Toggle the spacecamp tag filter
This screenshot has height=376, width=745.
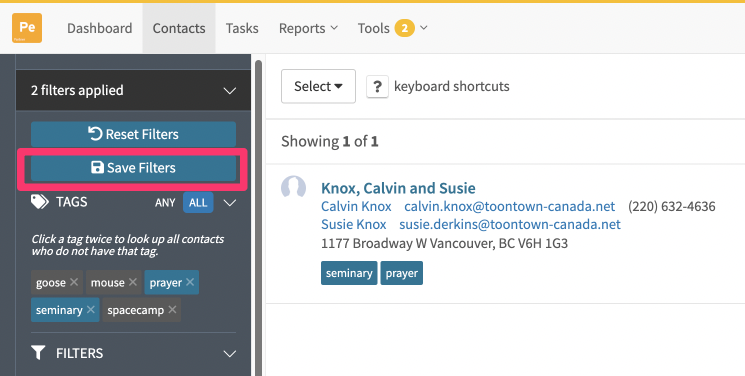[x=135, y=310]
